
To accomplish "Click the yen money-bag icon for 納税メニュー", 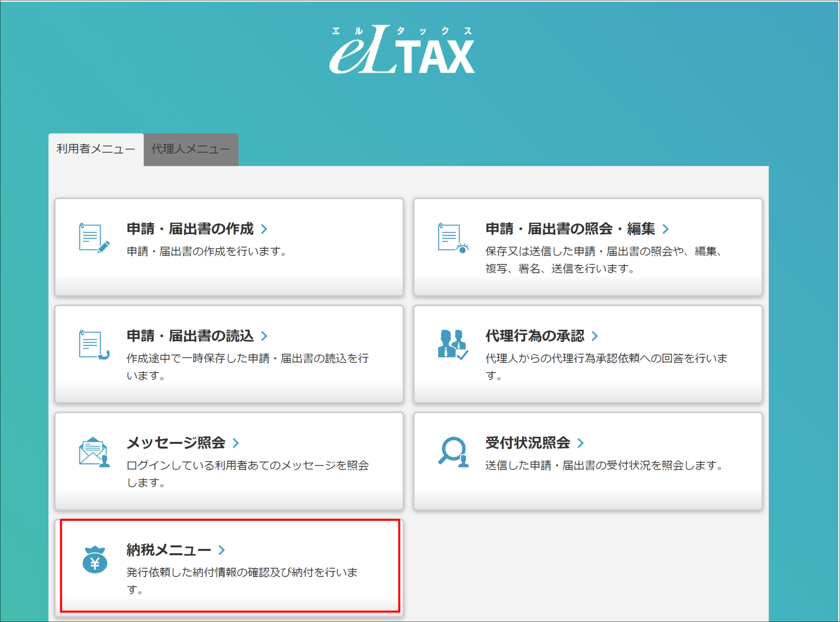I will point(95,559).
